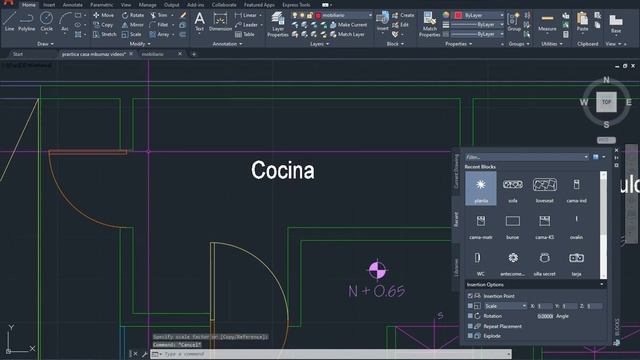
Task: Select the WC block thumbnail
Action: 480,262
